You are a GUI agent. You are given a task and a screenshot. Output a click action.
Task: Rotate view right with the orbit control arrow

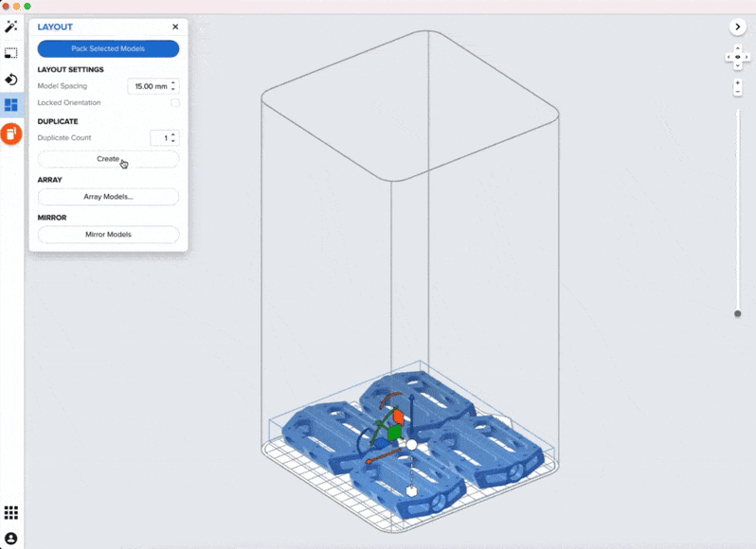click(x=747, y=58)
